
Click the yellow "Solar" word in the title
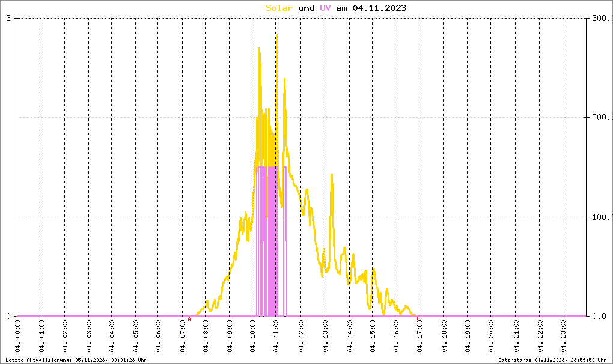click(x=279, y=8)
